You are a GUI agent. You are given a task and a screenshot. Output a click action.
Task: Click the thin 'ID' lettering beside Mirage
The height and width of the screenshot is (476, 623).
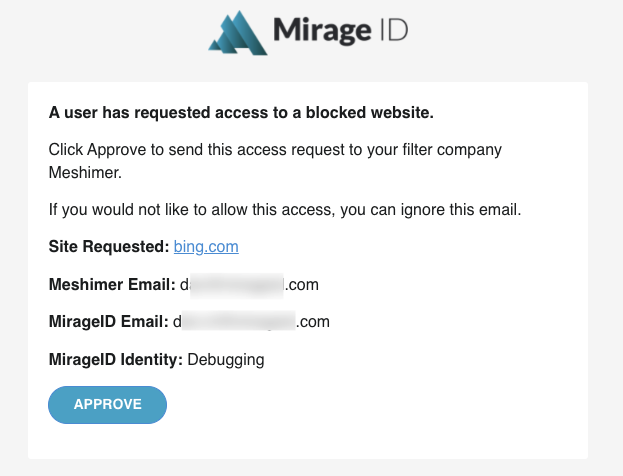point(394,30)
